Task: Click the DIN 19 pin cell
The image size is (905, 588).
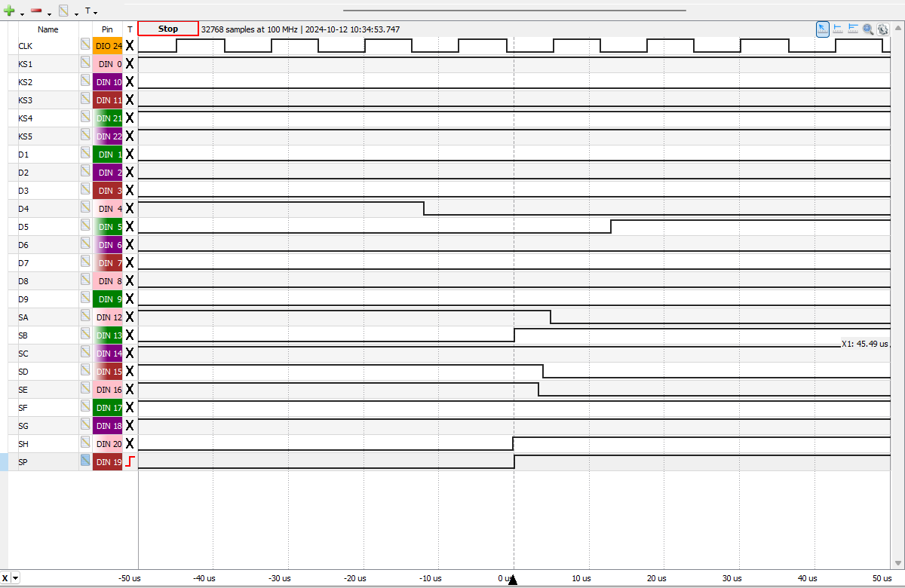Action: pyautogui.click(x=108, y=462)
